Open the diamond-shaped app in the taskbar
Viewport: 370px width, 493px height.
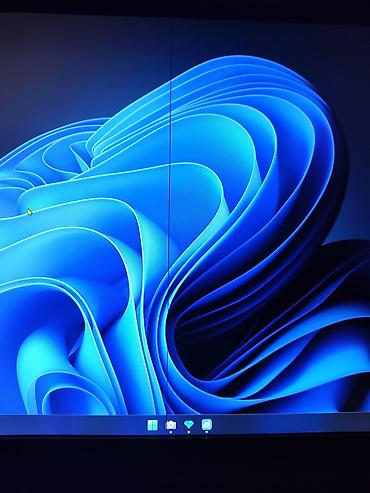click(x=189, y=425)
